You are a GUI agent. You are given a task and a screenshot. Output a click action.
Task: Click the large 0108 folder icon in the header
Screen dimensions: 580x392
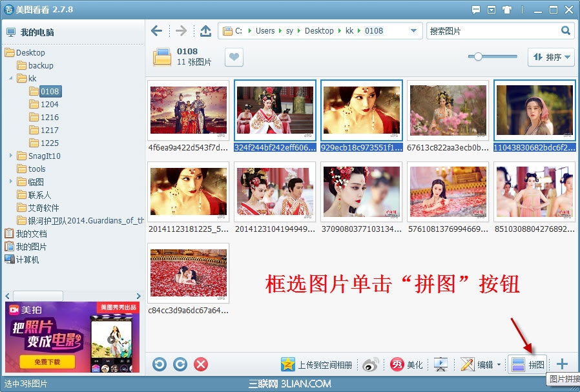162,57
